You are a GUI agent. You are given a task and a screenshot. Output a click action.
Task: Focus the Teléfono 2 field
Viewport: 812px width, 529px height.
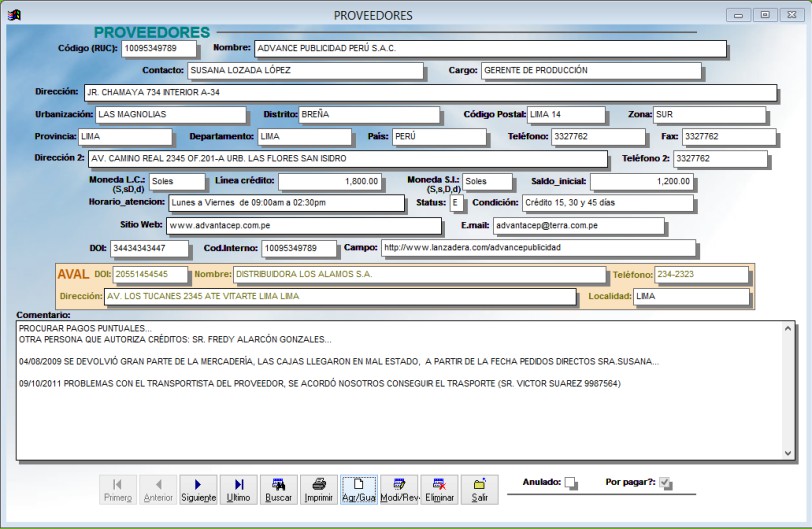720,158
